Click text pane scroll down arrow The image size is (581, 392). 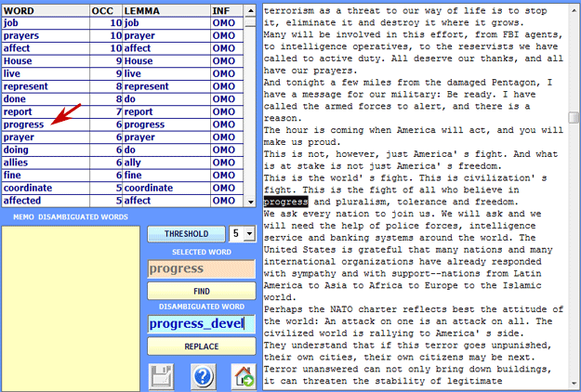[x=574, y=383]
